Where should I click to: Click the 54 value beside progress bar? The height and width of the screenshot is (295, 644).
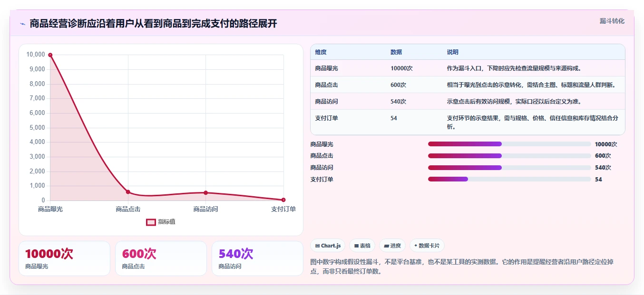point(598,180)
